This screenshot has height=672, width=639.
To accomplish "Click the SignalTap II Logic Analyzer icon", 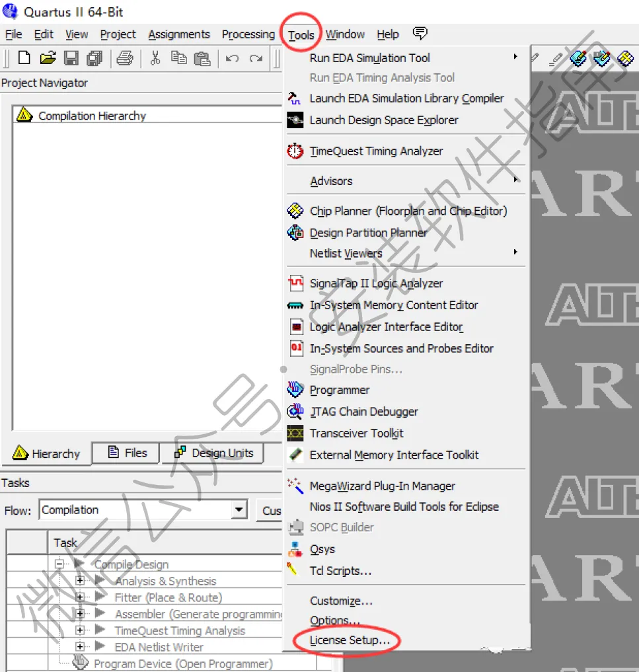I will [x=295, y=283].
